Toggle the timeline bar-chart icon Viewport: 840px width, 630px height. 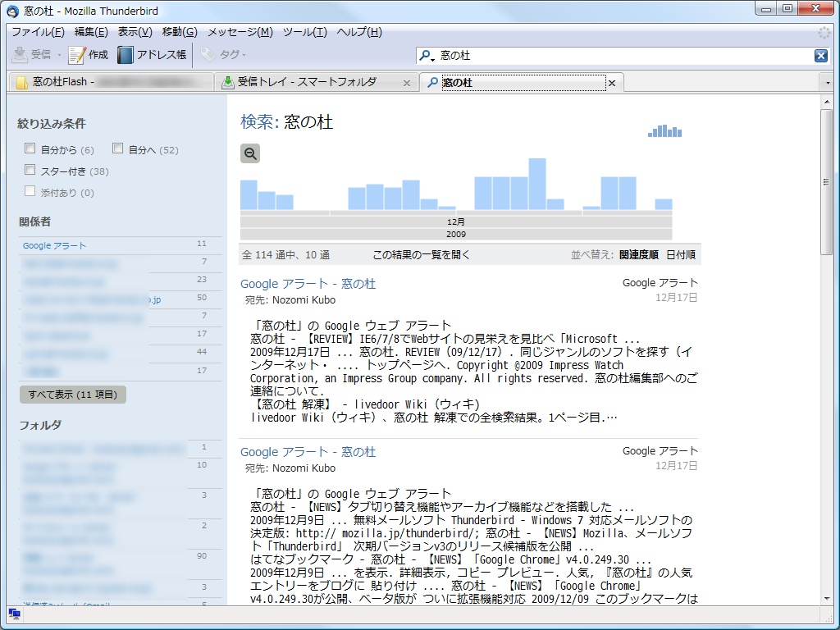pos(664,130)
